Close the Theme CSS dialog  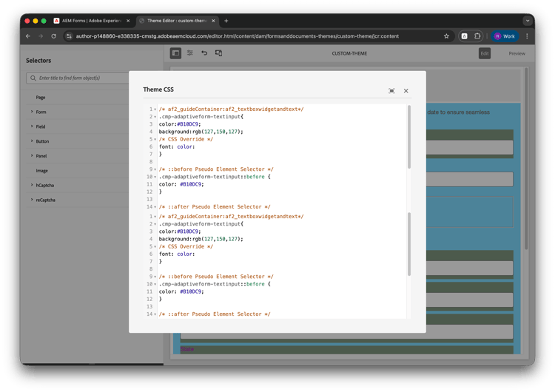click(406, 91)
